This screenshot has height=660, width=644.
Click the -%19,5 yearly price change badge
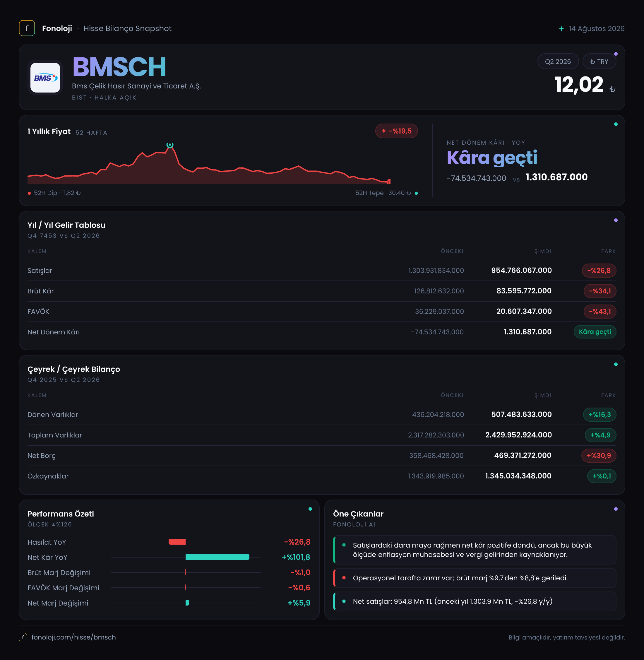(396, 131)
